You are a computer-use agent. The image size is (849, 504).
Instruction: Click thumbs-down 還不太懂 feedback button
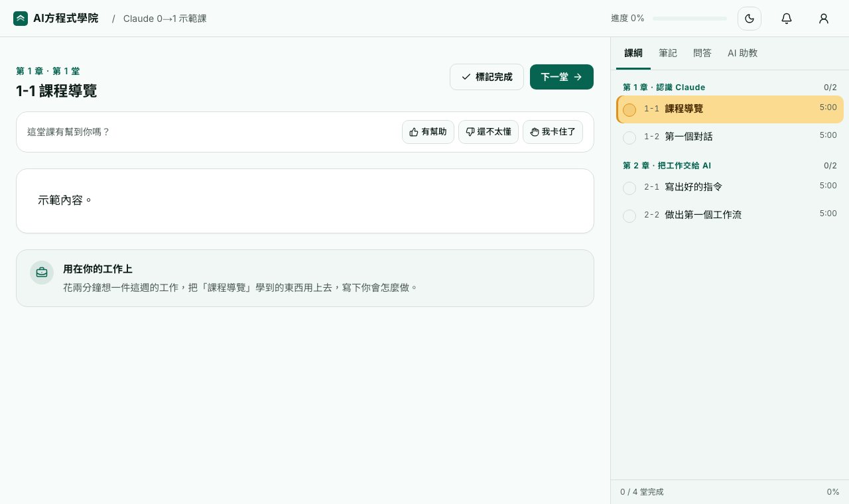[x=488, y=132]
